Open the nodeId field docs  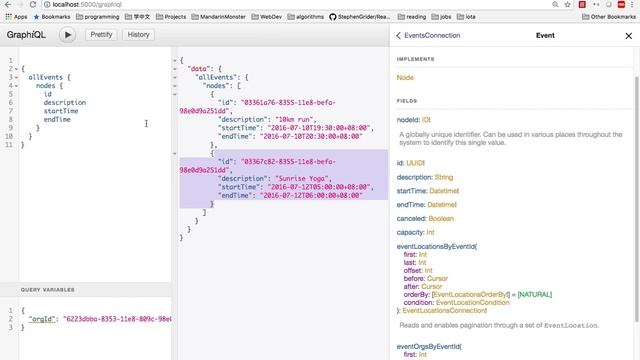(408, 120)
